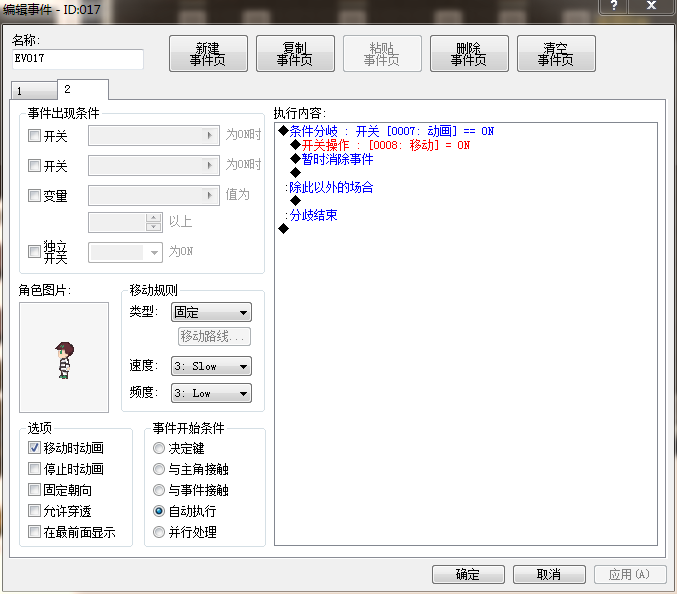Click the 应用(A) button
Viewport: 677px width, 594px height.
(630, 574)
